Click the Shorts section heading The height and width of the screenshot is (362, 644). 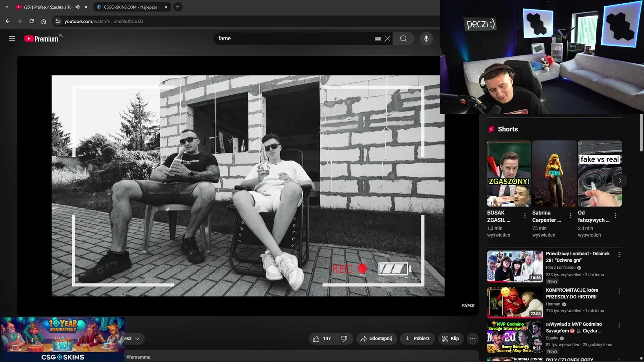(x=508, y=129)
